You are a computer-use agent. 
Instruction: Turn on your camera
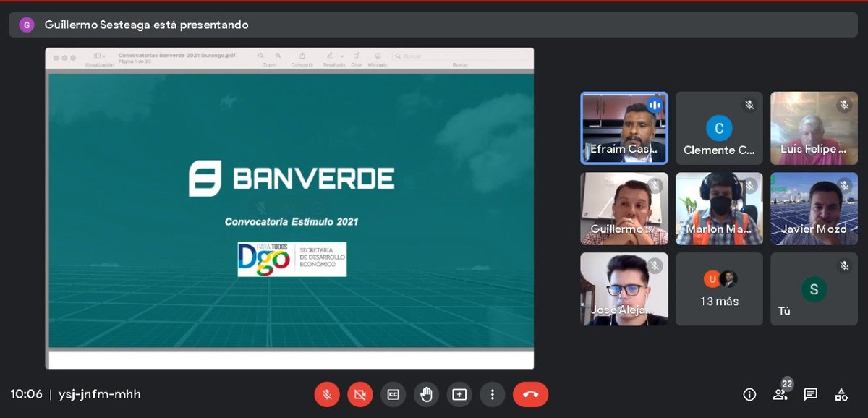(x=359, y=394)
